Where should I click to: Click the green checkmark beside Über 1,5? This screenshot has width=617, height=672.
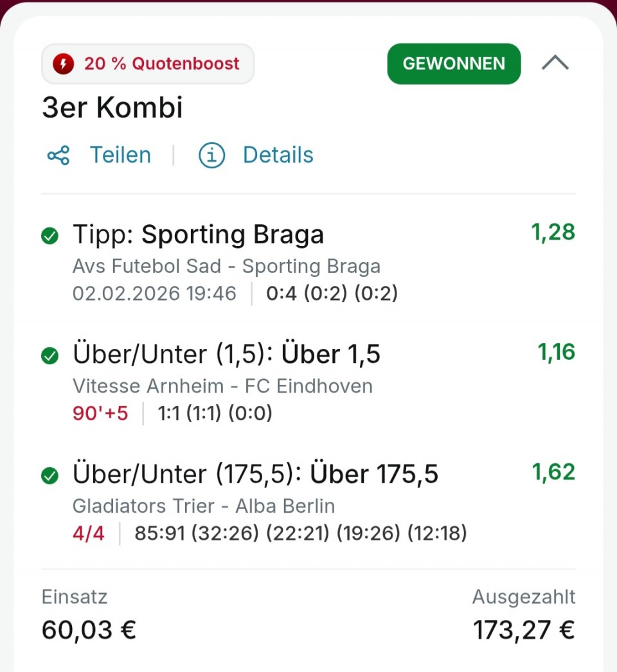click(x=49, y=355)
